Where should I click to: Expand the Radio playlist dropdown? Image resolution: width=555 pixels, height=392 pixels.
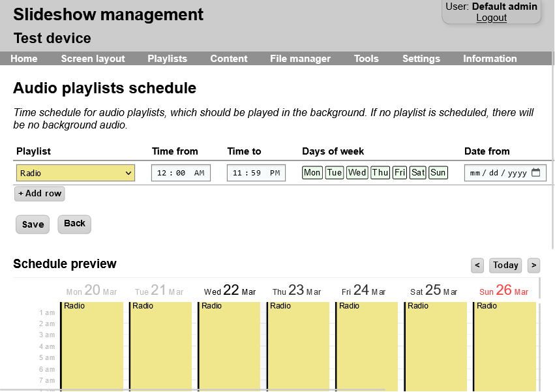(x=76, y=173)
